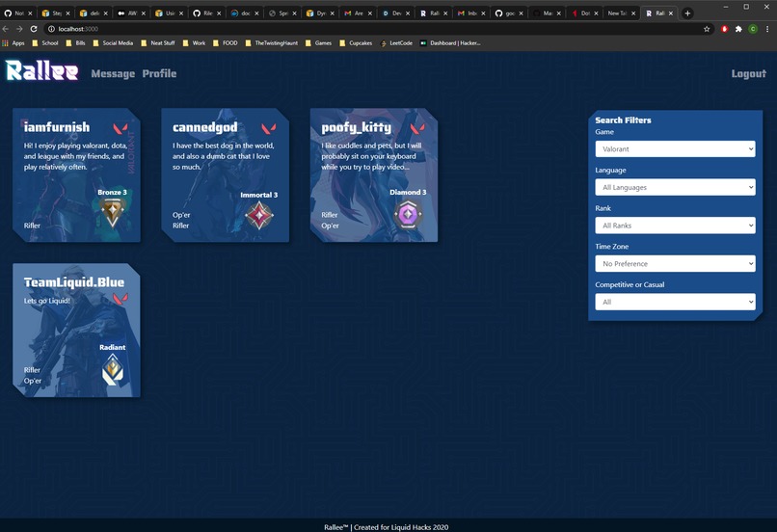
Task: Click iamfurnish's bio text
Action: tap(74, 156)
